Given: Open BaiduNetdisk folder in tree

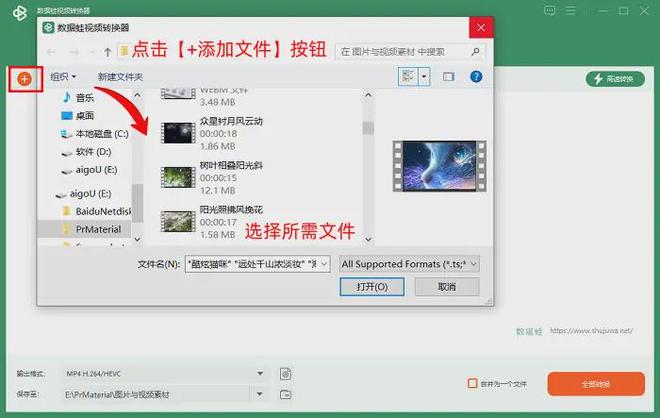Looking at the screenshot, I should pyautogui.click(x=97, y=211).
